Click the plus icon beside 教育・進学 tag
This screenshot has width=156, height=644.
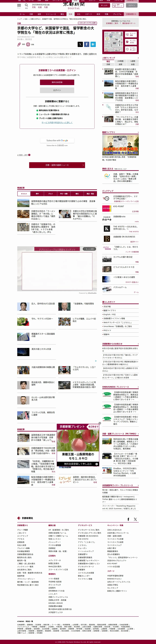pos(29,155)
